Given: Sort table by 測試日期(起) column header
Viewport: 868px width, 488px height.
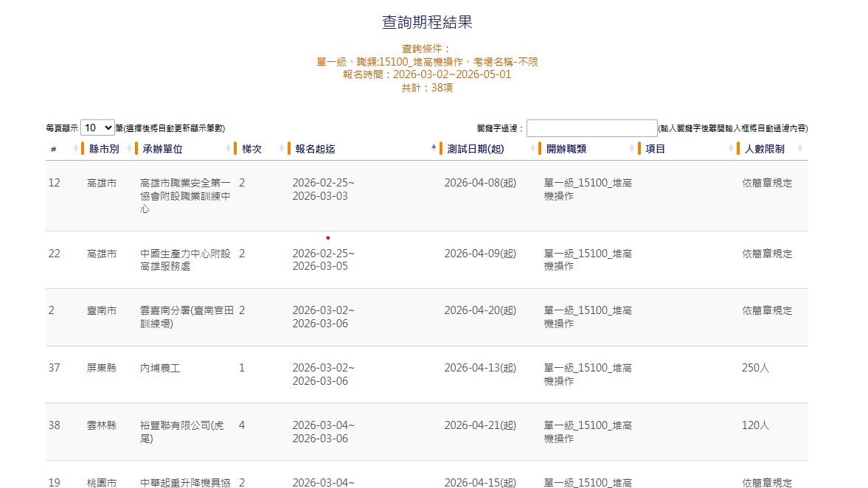Looking at the screenshot, I should pyautogui.click(x=476, y=149).
